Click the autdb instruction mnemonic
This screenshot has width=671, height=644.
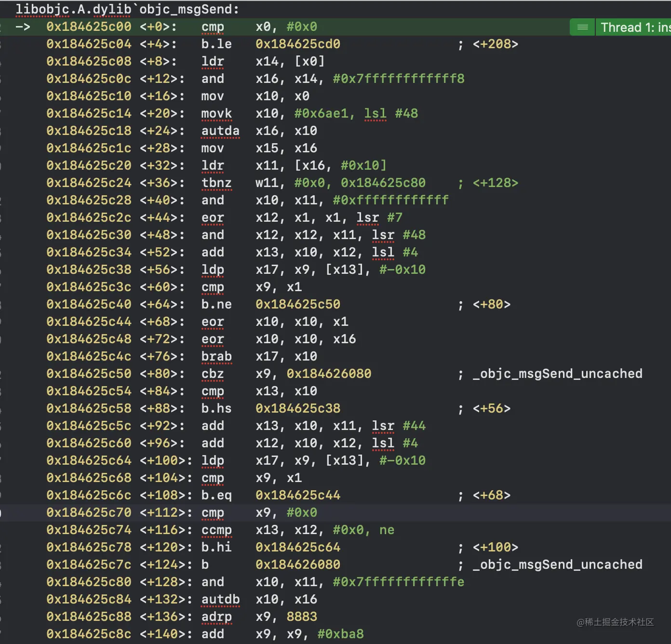(x=220, y=600)
